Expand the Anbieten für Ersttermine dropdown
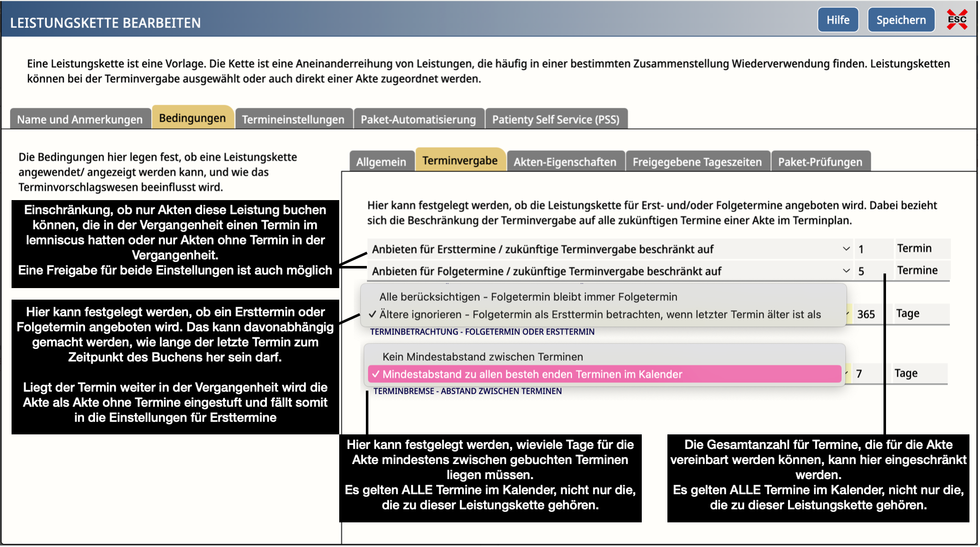Screen dimensions: 980x547 pyautogui.click(x=610, y=249)
